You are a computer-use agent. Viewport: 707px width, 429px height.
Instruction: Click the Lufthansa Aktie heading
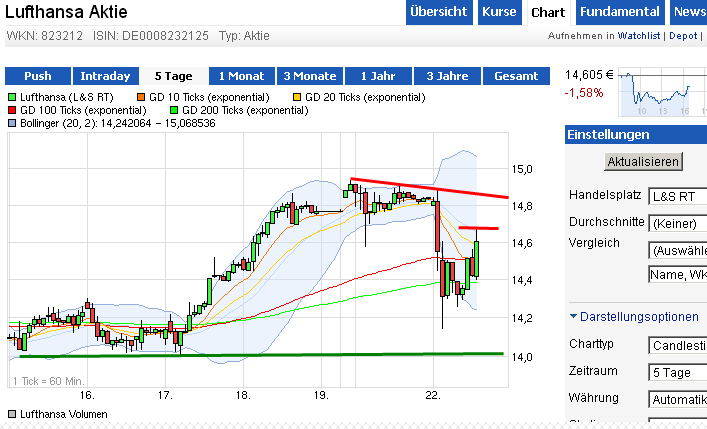[x=66, y=12]
